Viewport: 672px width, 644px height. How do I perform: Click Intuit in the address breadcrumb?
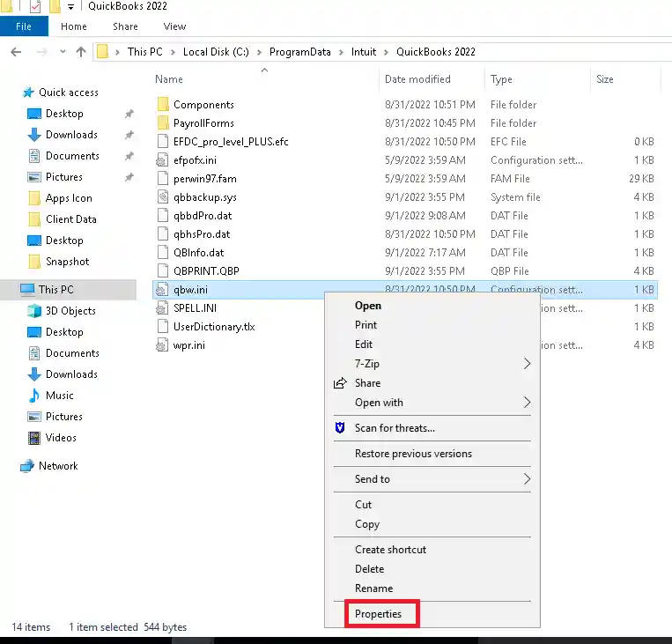[x=364, y=52]
